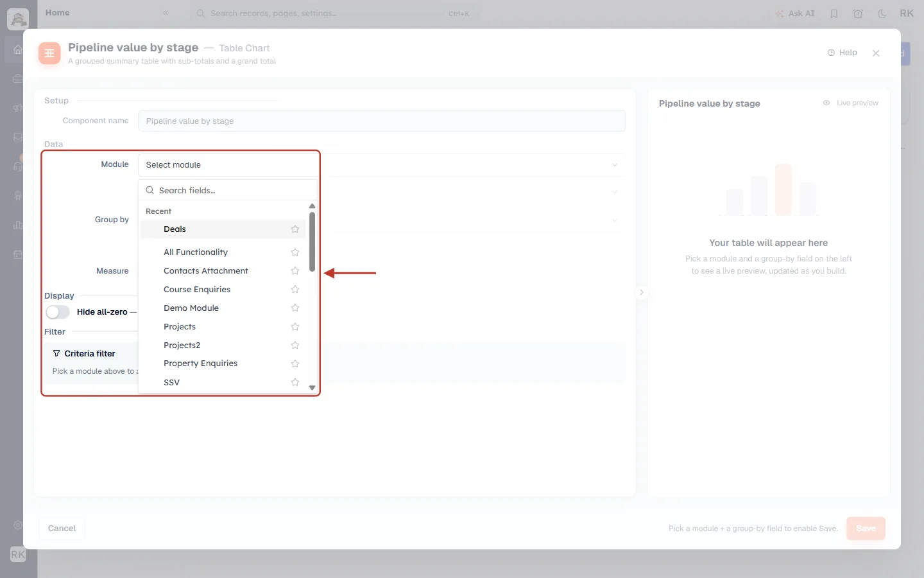Collapse the sidebar with double-chevron icon
The width and height of the screenshot is (924, 578).
click(166, 13)
